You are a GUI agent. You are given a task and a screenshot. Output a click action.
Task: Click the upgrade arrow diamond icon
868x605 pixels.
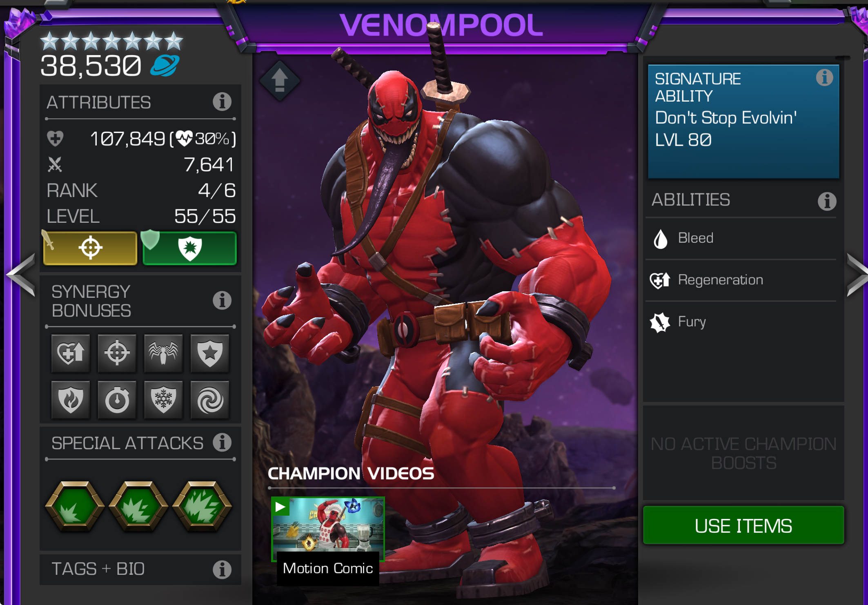(x=280, y=81)
